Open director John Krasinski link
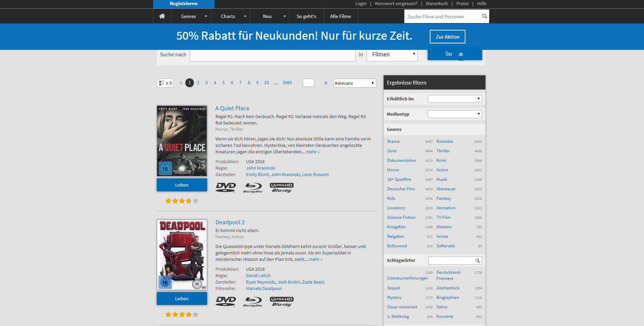 (260, 168)
